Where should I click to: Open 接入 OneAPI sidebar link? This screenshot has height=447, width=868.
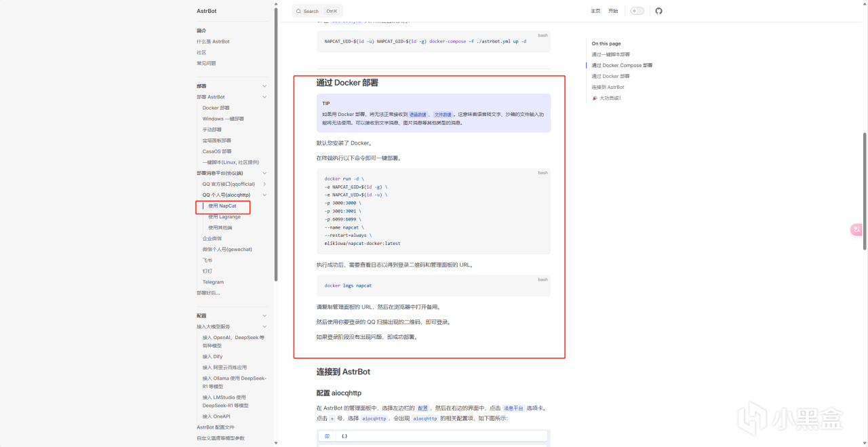coord(216,416)
